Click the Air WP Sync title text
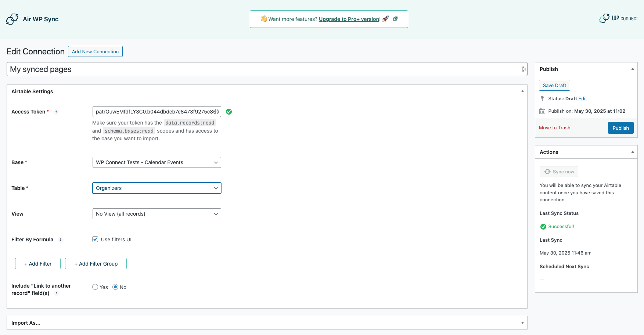This screenshot has height=335, width=644. click(41, 19)
